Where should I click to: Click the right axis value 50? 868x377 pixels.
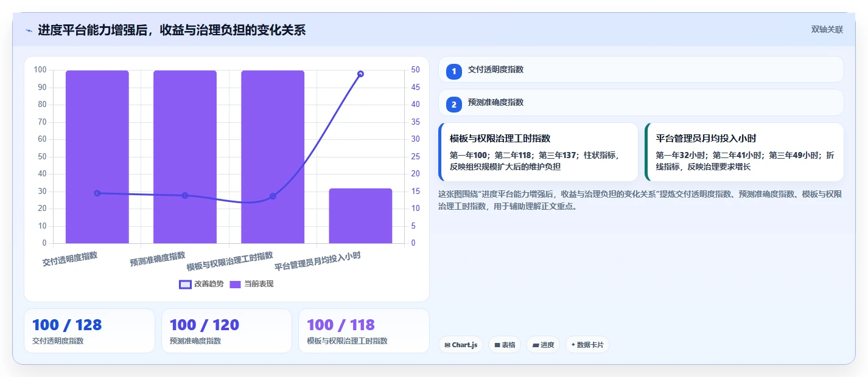point(415,70)
